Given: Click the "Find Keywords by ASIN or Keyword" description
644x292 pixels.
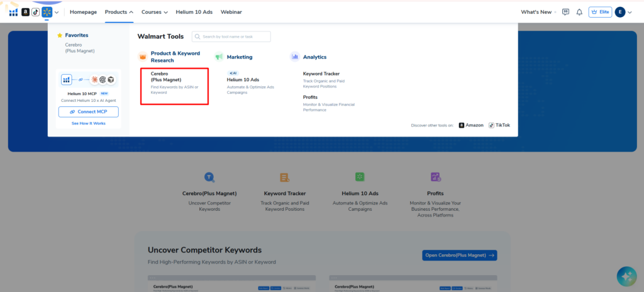Looking at the screenshot, I should (175, 89).
